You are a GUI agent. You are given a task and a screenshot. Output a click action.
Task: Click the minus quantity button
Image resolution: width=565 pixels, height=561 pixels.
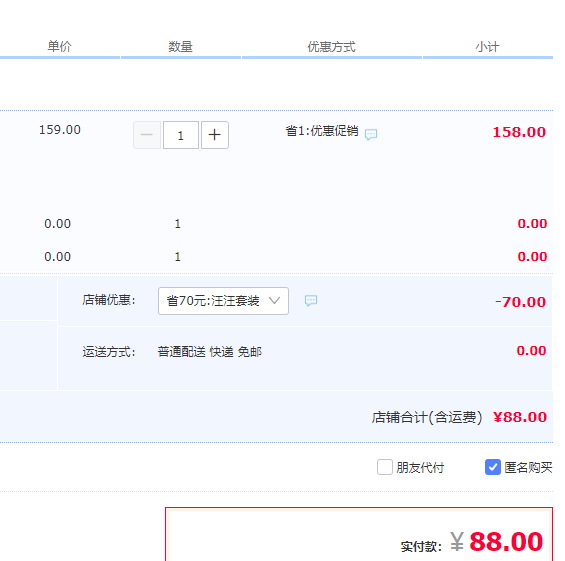[x=147, y=135]
